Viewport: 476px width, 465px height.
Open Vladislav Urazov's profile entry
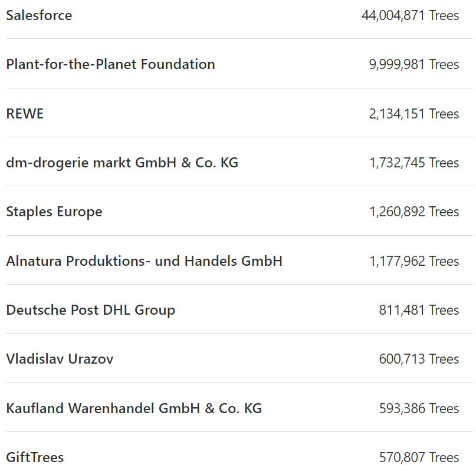tap(60, 359)
